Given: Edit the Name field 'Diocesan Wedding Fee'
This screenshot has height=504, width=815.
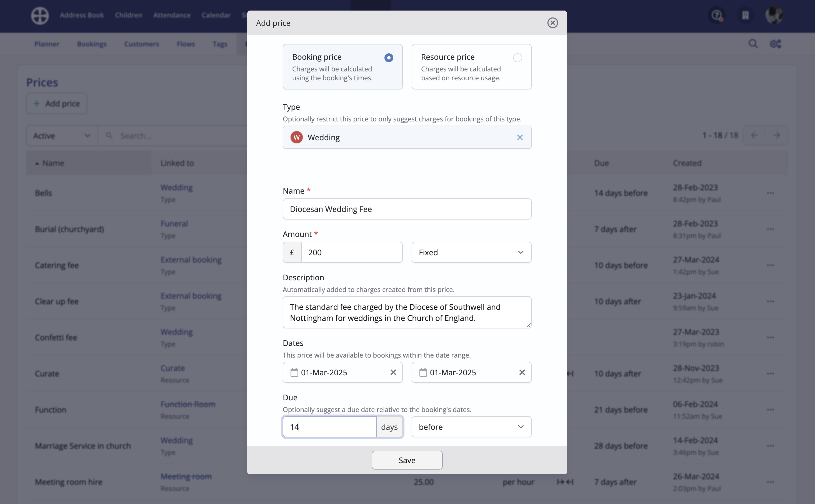Looking at the screenshot, I should (407, 209).
